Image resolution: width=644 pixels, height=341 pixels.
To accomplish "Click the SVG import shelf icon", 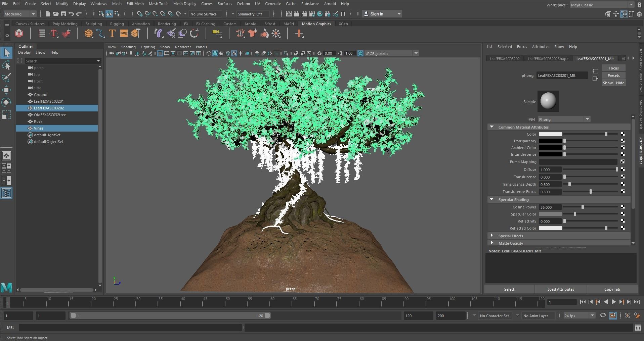I will click(124, 33).
